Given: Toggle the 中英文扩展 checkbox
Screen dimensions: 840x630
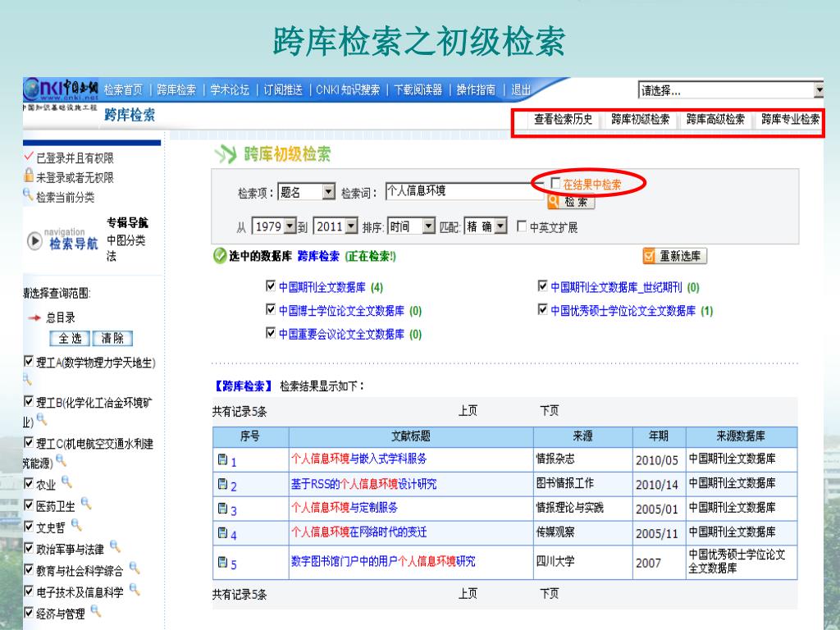Looking at the screenshot, I should pos(522,227).
